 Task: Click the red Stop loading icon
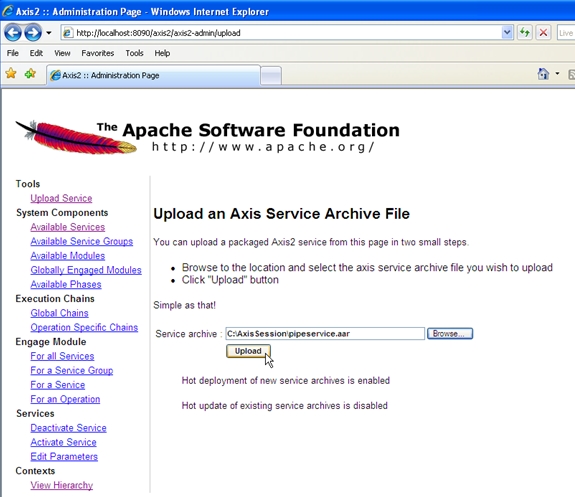pos(543,33)
